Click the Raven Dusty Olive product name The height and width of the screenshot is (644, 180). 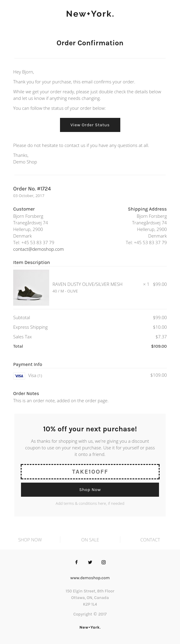click(87, 284)
